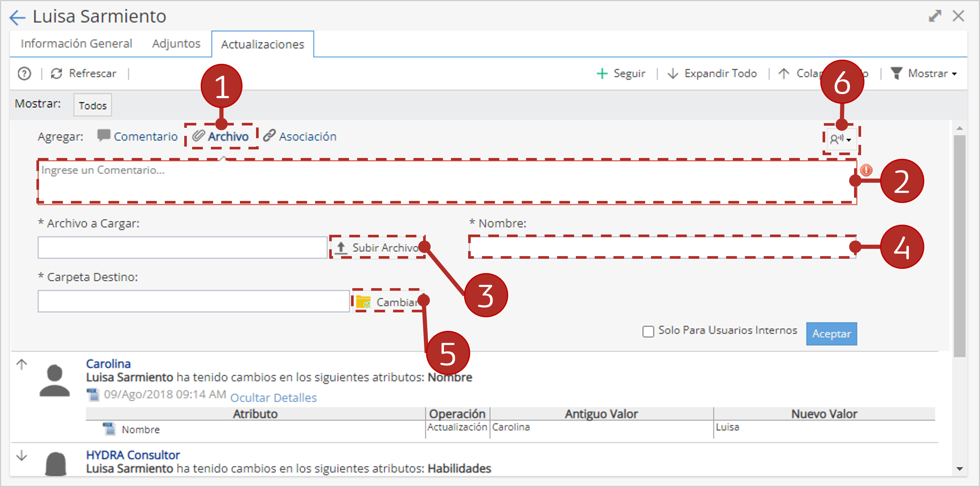The width and height of the screenshot is (980, 487).
Task: Click the Aceptar button
Action: click(x=831, y=334)
